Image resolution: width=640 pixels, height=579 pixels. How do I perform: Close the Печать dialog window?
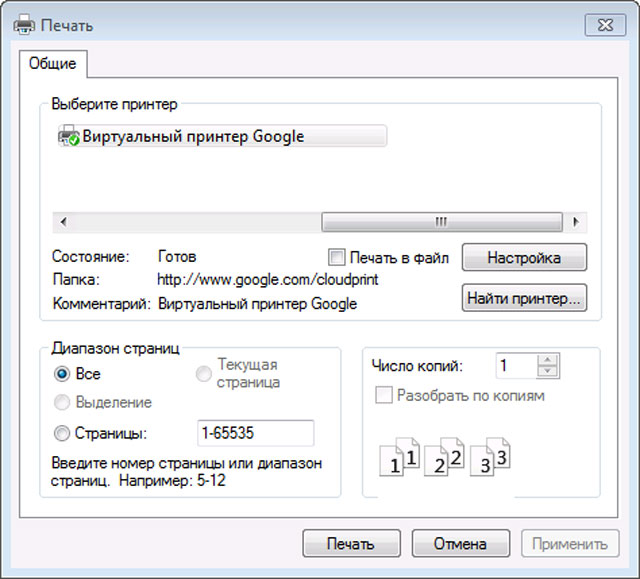[605, 25]
